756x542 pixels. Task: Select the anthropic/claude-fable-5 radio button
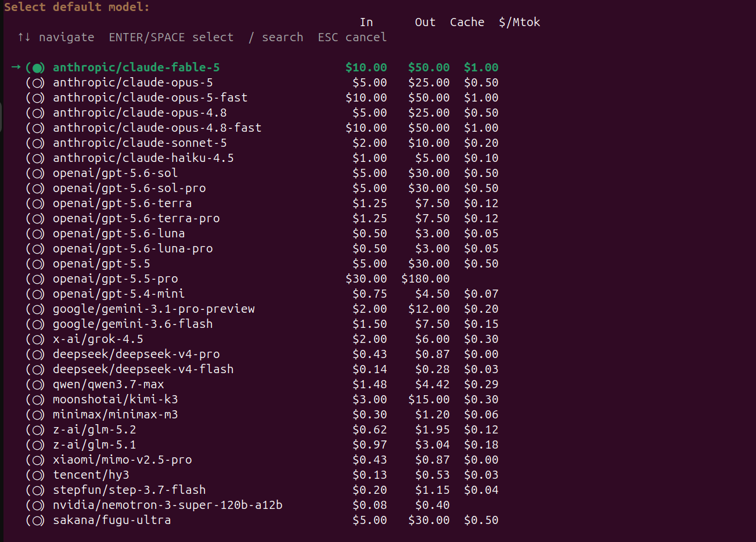[35, 68]
